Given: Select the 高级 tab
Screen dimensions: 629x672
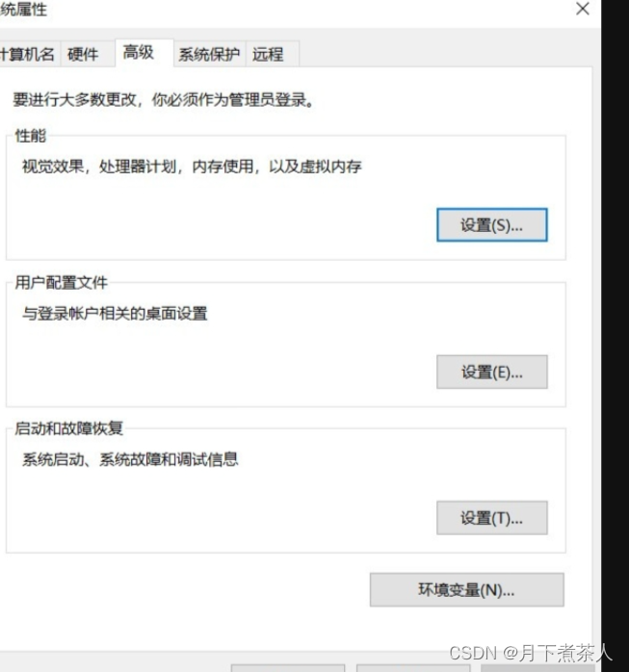Looking at the screenshot, I should 144,53.
